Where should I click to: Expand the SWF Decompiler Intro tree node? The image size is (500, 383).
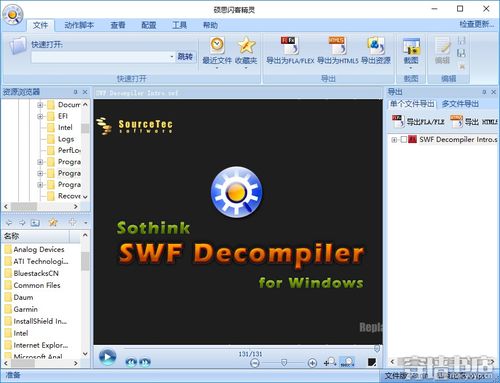point(394,140)
